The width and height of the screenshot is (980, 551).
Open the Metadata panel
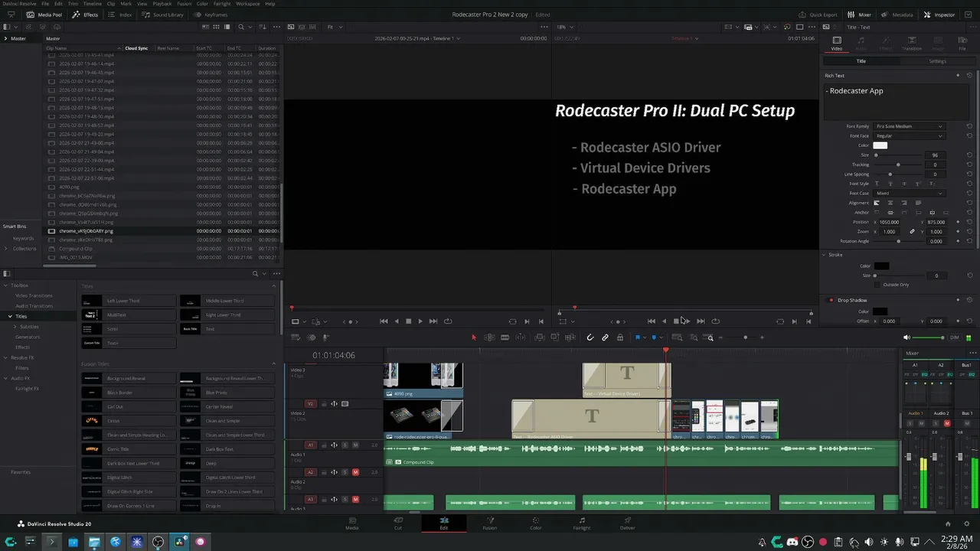click(897, 15)
